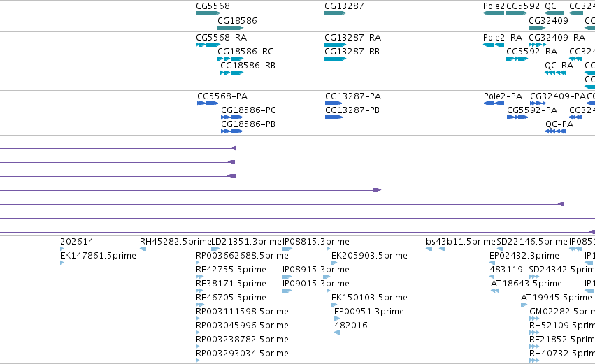The image size is (595, 364).
Task: Click EST RE46705.5prime
Action: 231,298
